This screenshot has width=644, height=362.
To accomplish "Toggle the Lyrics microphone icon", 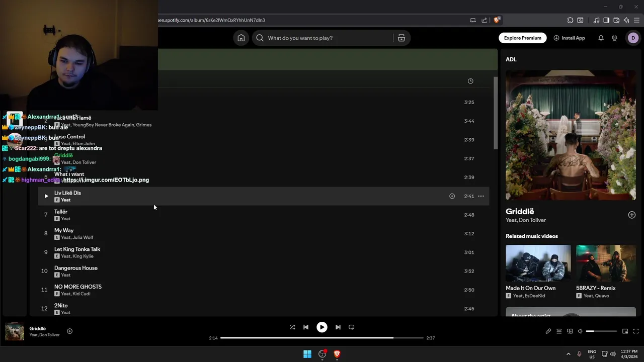I will point(548,331).
